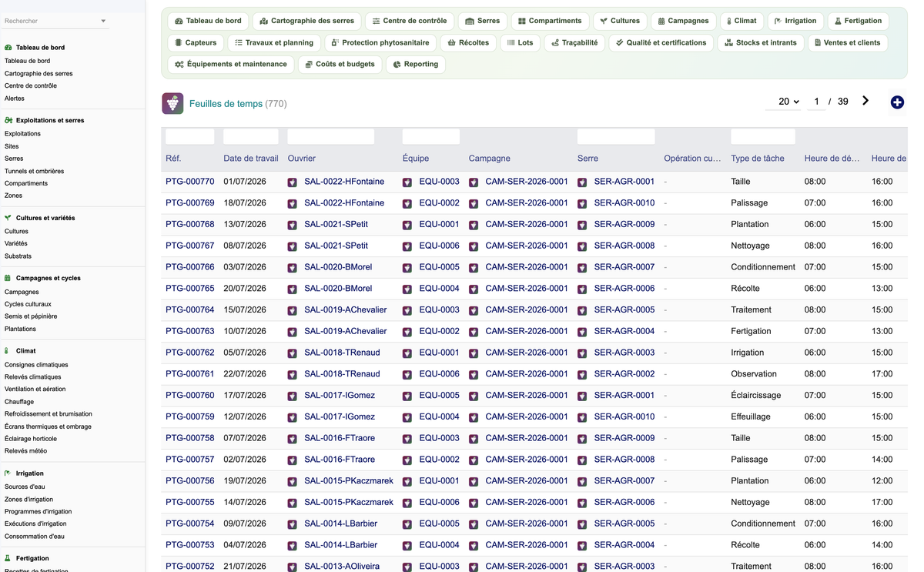The width and height of the screenshot is (924, 572).
Task: Click the Exploitations et serres section icon
Action: pyautogui.click(x=8, y=120)
